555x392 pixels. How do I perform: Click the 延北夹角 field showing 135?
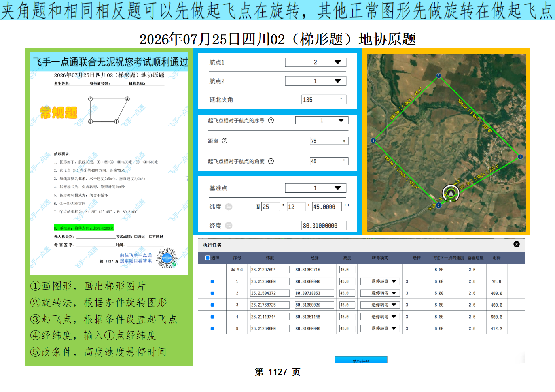click(324, 100)
